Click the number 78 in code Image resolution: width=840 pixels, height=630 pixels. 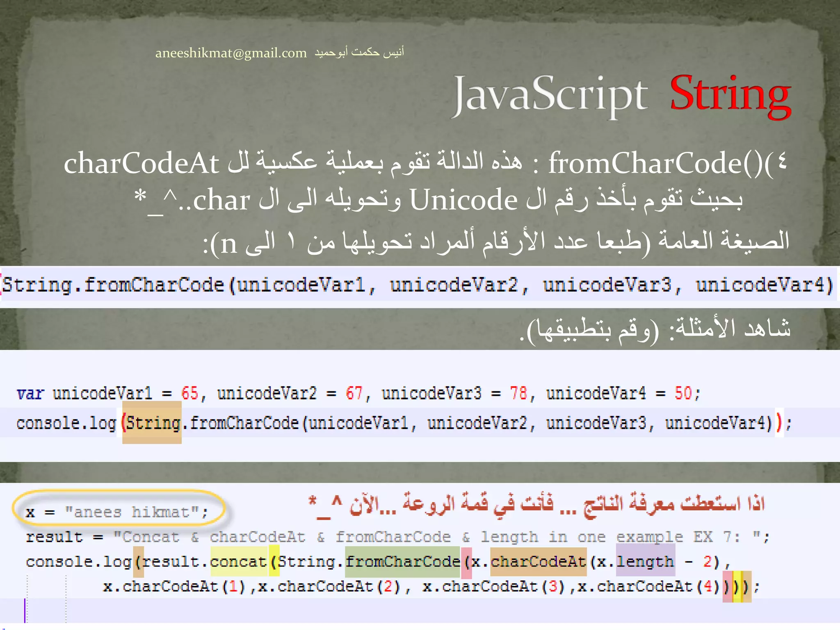tap(519, 393)
